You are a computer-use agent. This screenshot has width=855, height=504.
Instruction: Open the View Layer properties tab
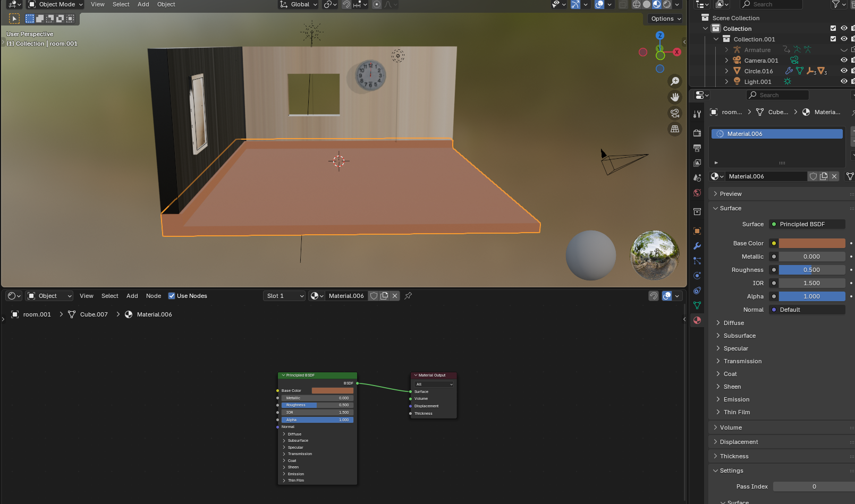point(697,163)
